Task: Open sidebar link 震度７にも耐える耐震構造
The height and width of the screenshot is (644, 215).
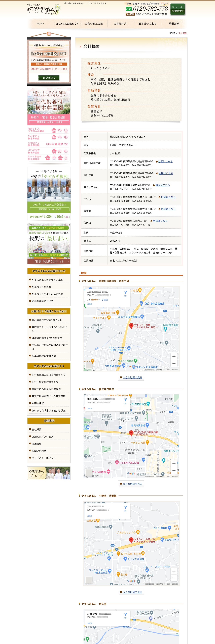Action: (x=46, y=389)
